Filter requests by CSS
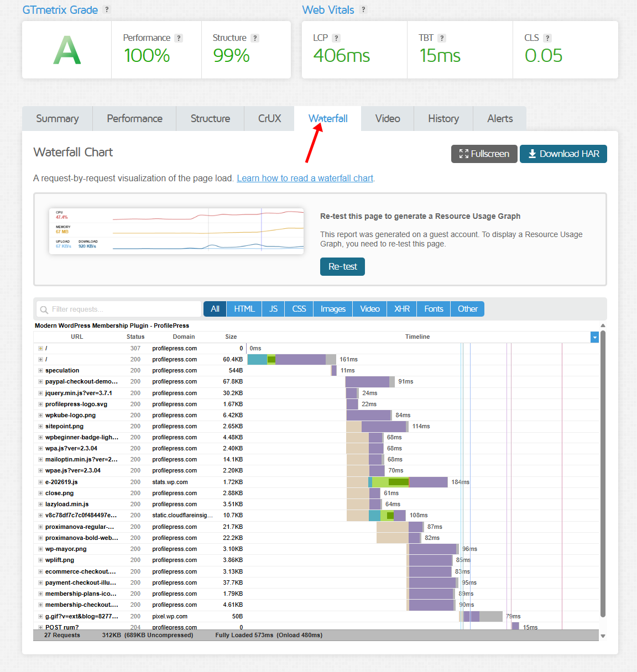 pos(299,309)
